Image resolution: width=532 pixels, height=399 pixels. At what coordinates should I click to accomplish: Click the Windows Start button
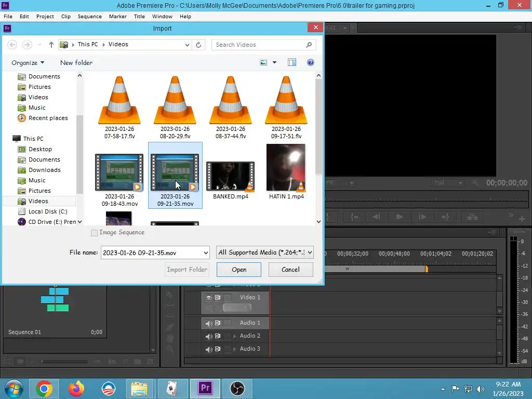[14, 389]
